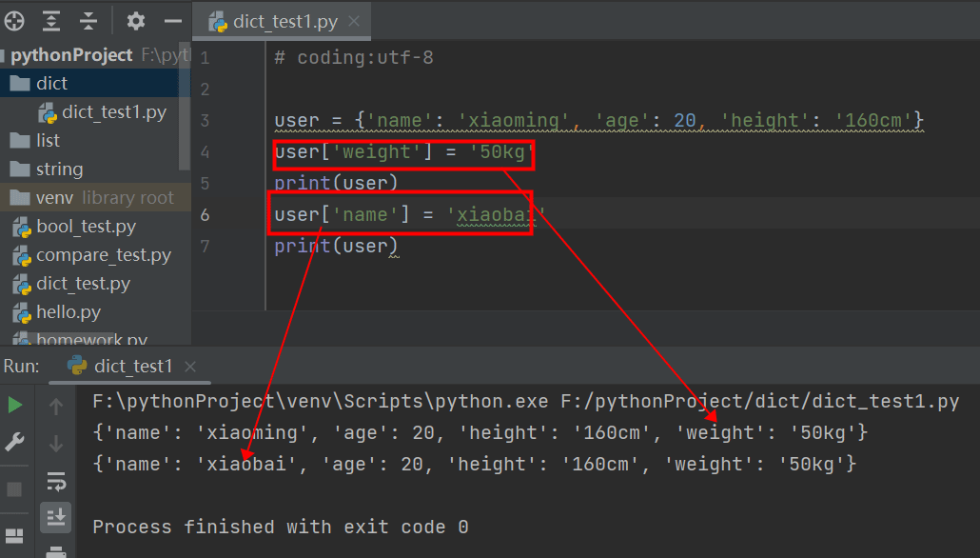Close the dict_test1.py editor tab

coord(353,22)
